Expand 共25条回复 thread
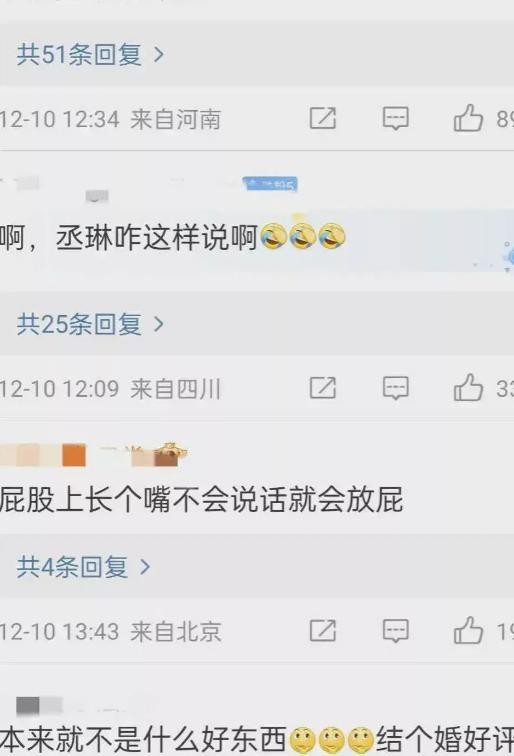The height and width of the screenshot is (756, 514). click(x=91, y=324)
